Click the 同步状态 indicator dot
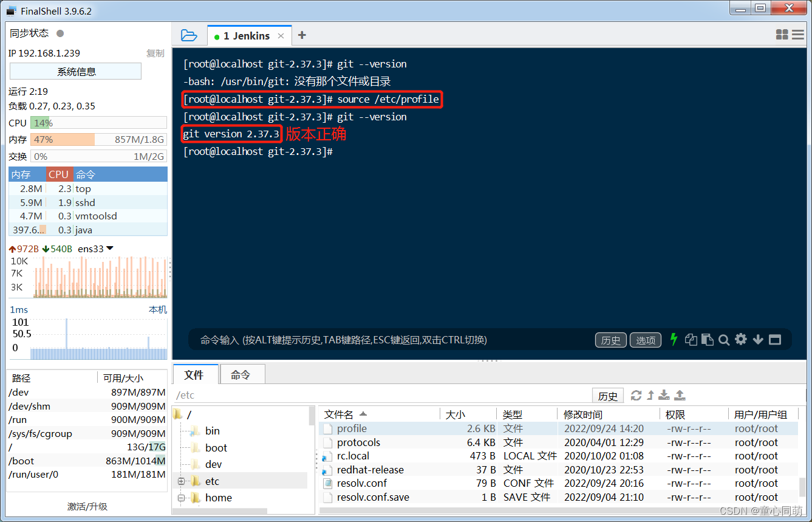Viewport: 812px width, 522px height. click(60, 33)
